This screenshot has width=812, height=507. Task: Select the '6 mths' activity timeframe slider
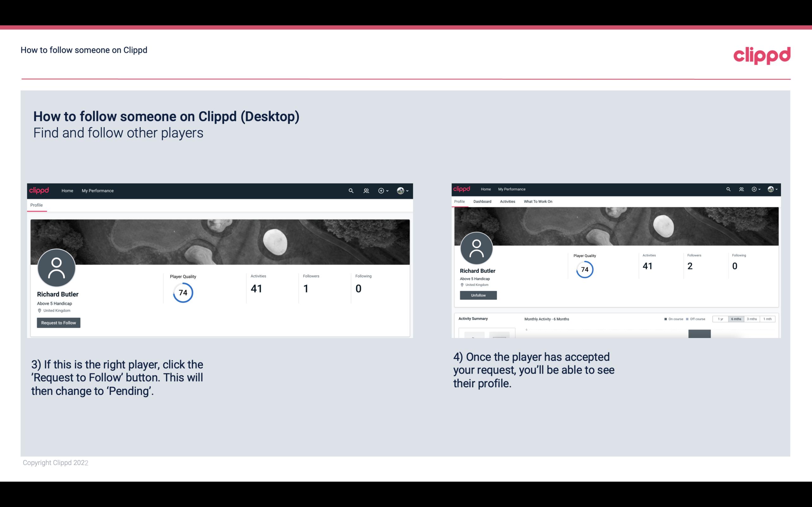[735, 319]
